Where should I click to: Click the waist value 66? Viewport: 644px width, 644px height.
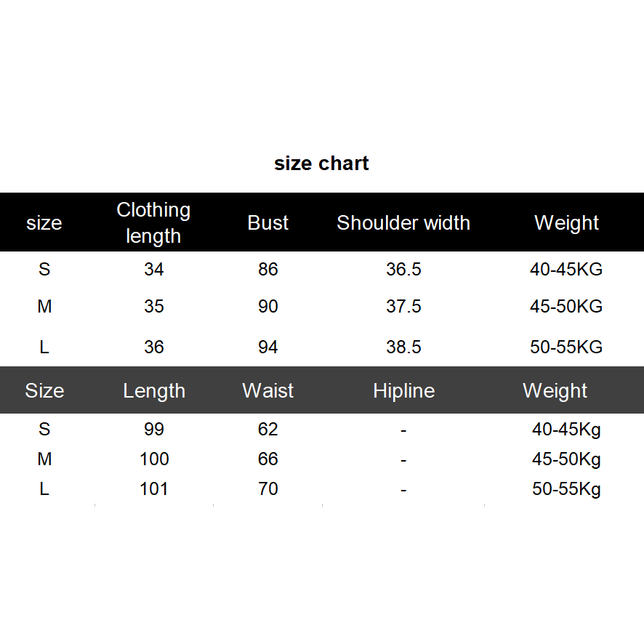[268, 459]
